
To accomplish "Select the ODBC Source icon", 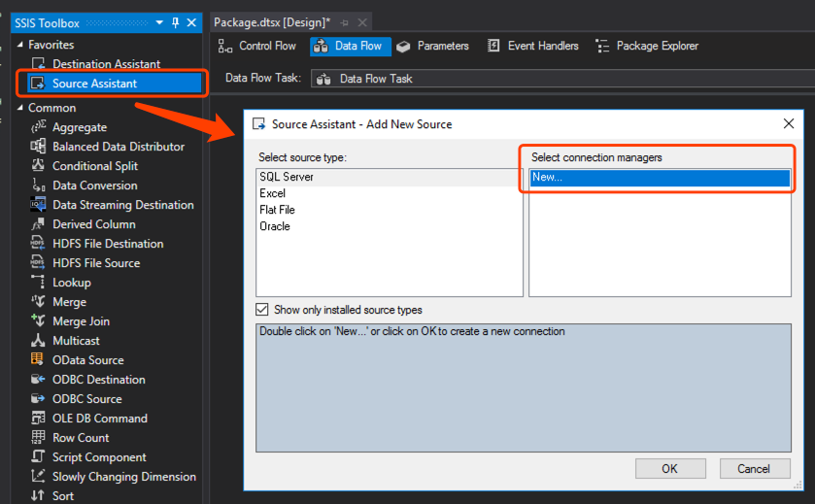I will coord(38,398).
